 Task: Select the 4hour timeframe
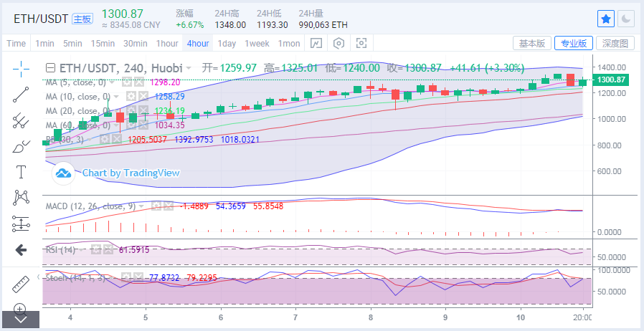coord(198,44)
